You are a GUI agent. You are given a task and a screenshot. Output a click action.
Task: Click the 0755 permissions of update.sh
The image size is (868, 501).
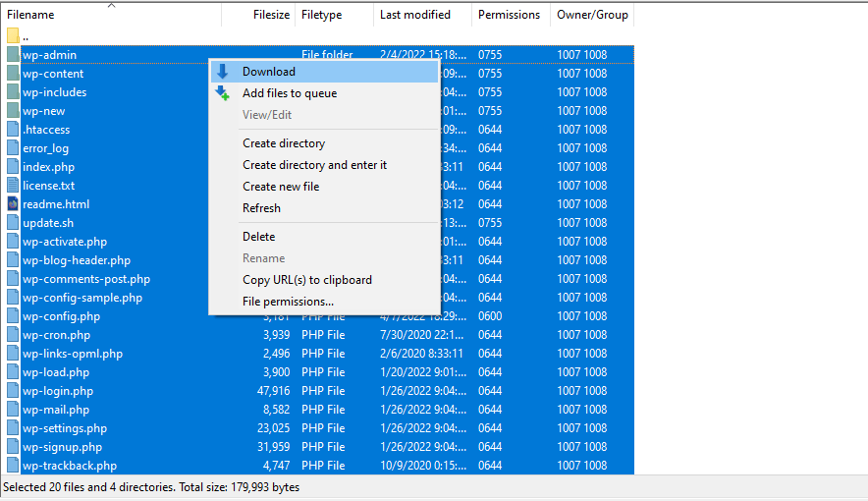[x=490, y=223]
